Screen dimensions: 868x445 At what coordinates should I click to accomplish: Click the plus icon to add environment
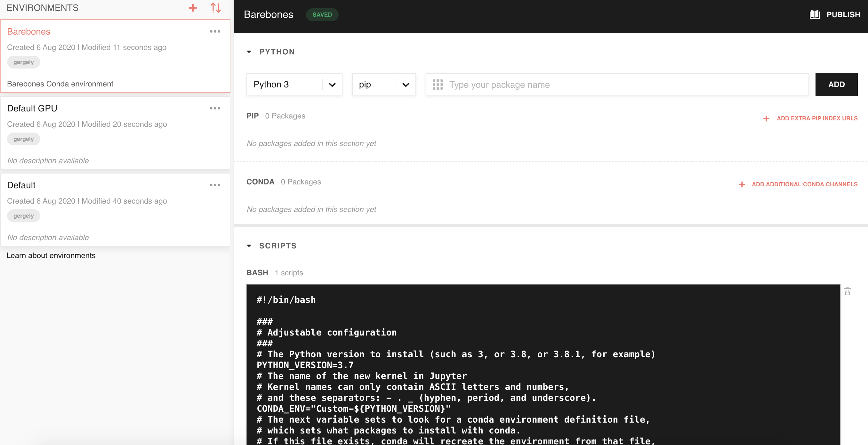tap(192, 8)
